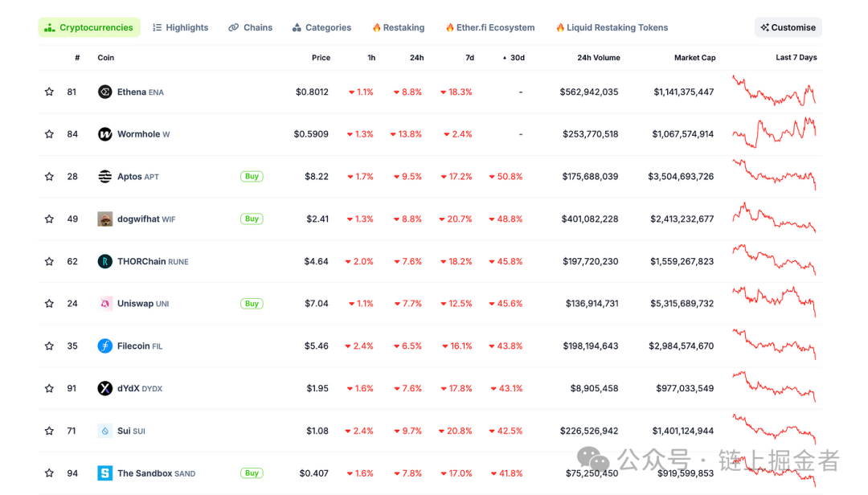This screenshot has width=868, height=495.
Task: Open the Customise button
Action: [788, 27]
